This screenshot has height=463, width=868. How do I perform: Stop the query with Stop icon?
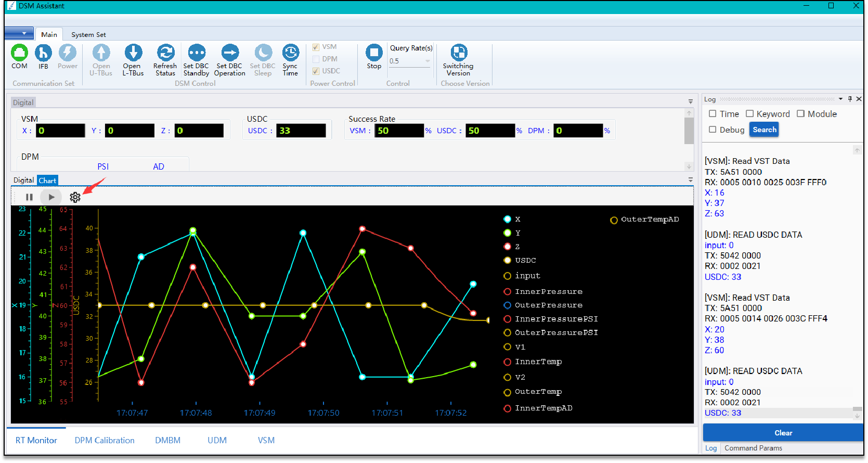coord(374,53)
